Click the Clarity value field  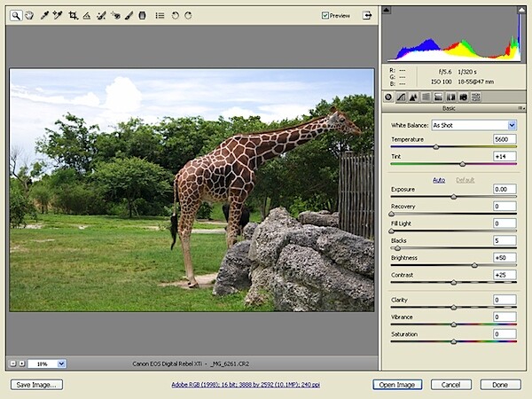point(505,300)
